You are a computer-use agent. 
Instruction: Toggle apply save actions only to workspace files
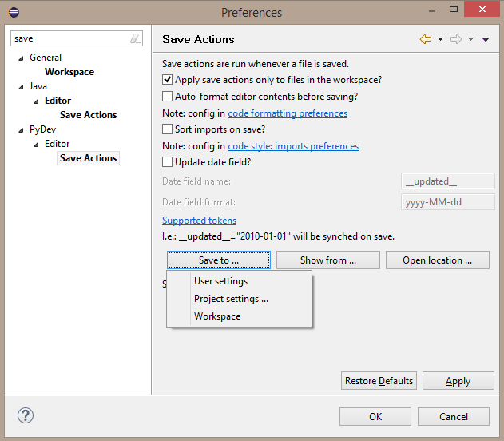tap(167, 80)
